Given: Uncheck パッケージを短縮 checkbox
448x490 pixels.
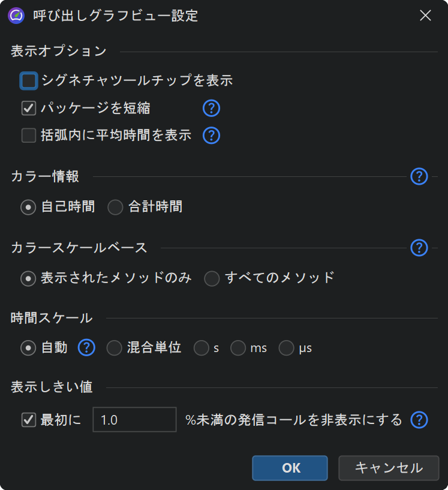Looking at the screenshot, I should [x=29, y=108].
